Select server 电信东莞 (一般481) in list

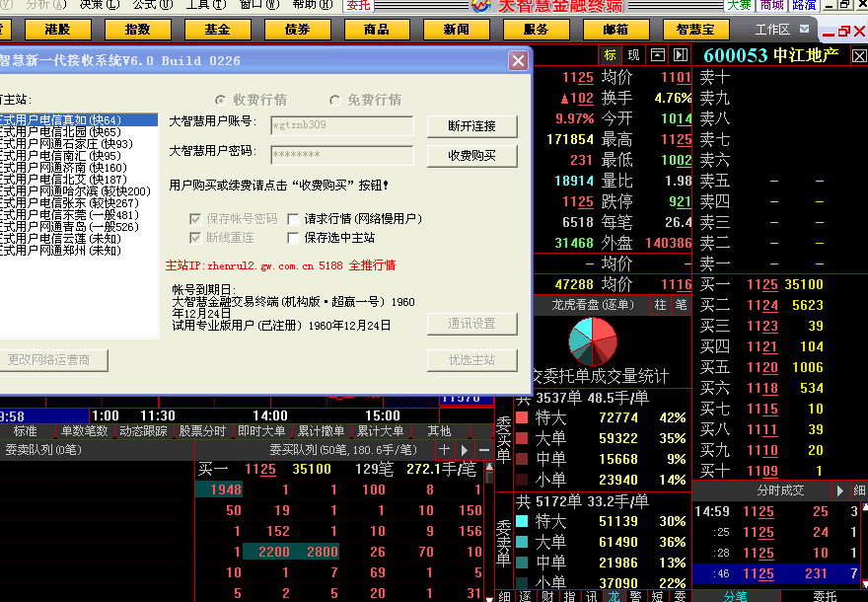point(78,215)
